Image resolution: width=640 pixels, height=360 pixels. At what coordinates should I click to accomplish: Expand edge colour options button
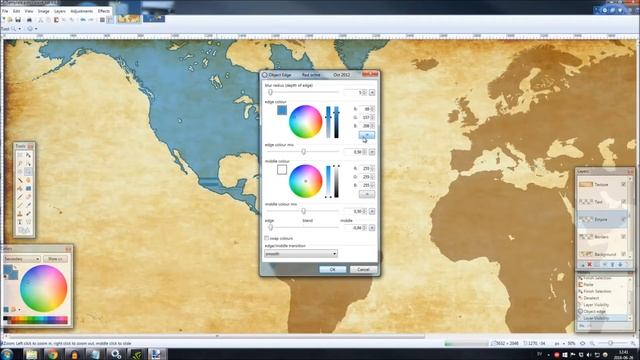click(367, 135)
